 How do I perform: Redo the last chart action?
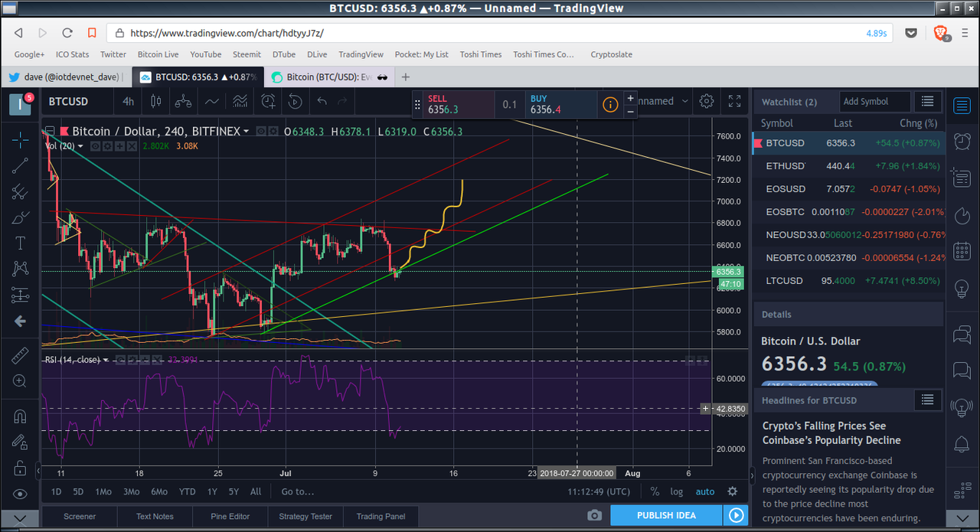pos(343,101)
